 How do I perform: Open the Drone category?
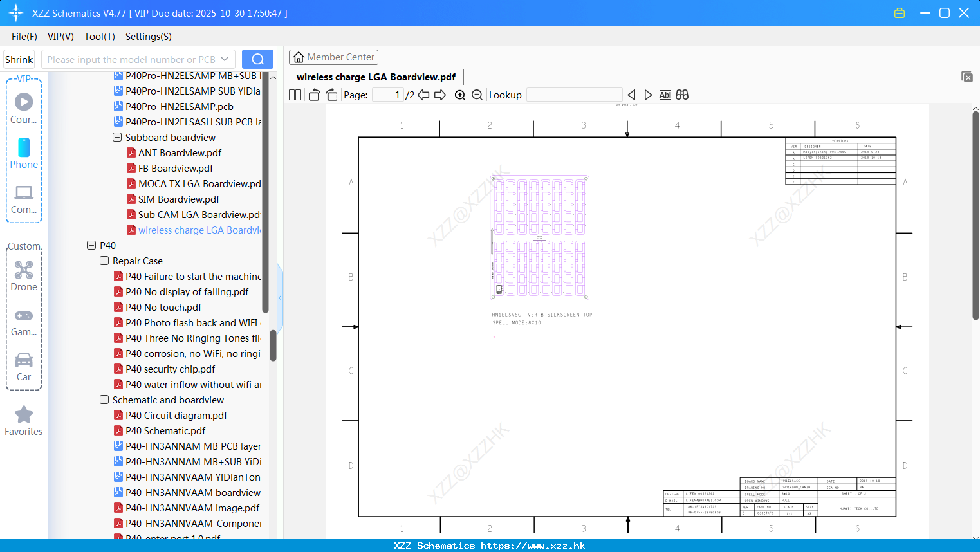(x=24, y=276)
